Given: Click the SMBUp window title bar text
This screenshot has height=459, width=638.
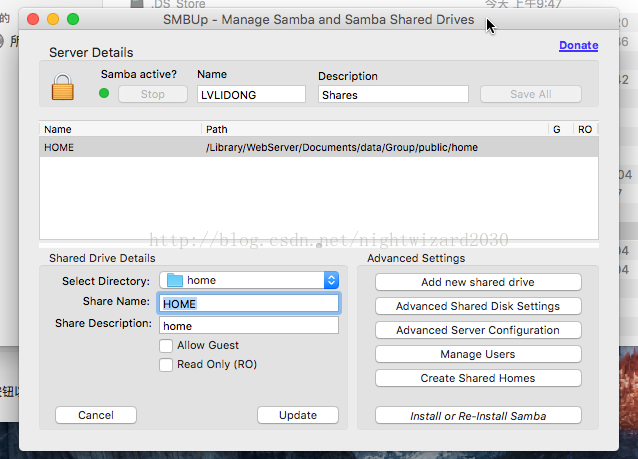Looking at the screenshot, I should [319, 20].
